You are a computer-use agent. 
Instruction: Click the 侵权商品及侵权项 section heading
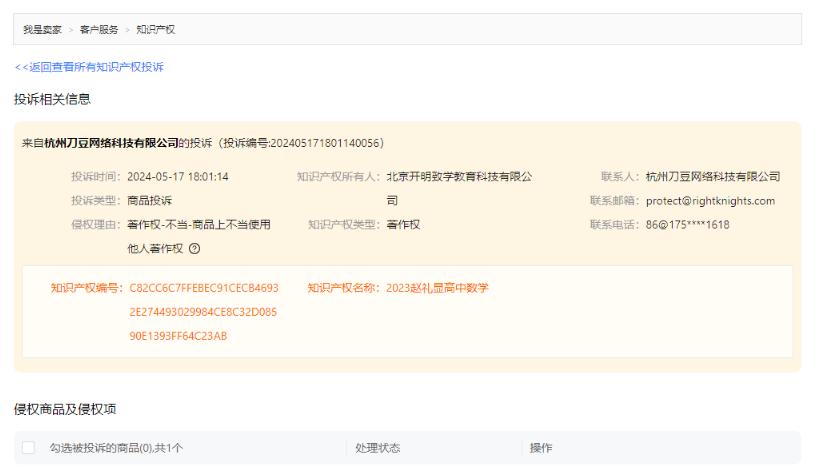pyautogui.click(x=67, y=410)
